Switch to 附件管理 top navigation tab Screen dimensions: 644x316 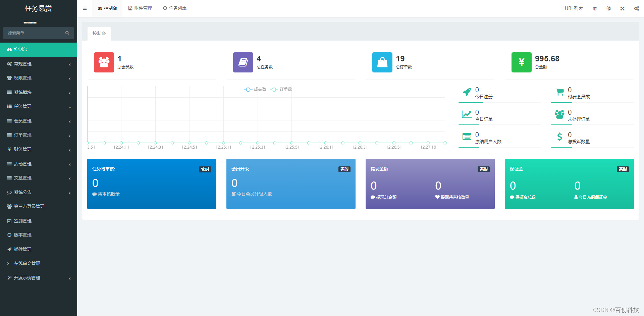click(140, 8)
